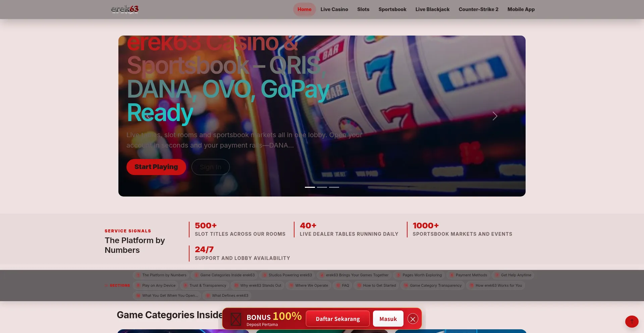Click the Game Categories Inside heading
This screenshot has height=333, width=644.
(170, 315)
